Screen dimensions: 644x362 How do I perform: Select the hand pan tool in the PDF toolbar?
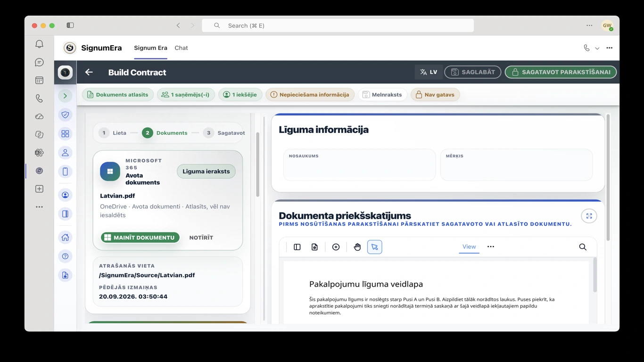tap(357, 247)
